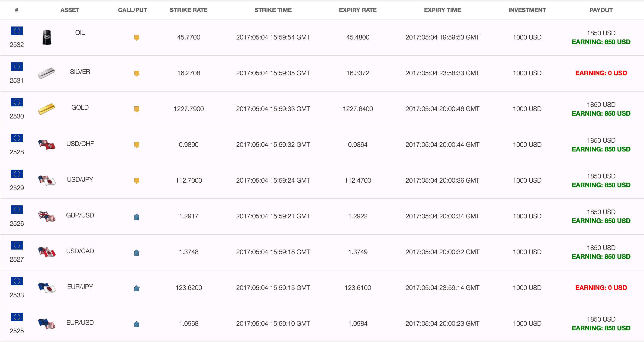Image resolution: width=644 pixels, height=342 pixels.
Task: Click the EUR/JPY flags icon
Action: [47, 288]
